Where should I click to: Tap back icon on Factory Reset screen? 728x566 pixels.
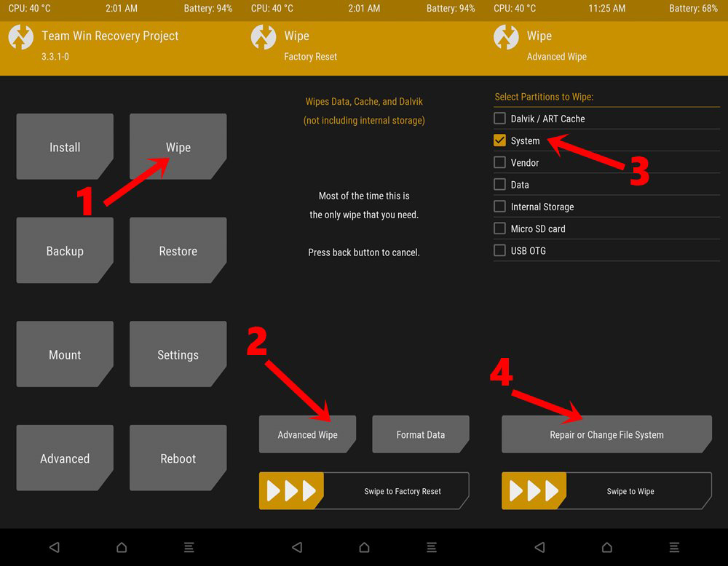pyautogui.click(x=297, y=547)
